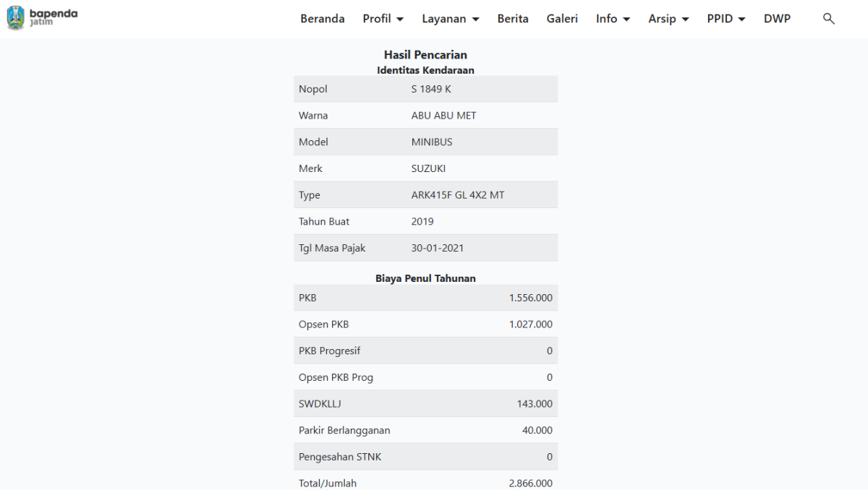Expand the Layanan dropdown menu
Viewport: 868px width, 490px height.
pos(451,19)
